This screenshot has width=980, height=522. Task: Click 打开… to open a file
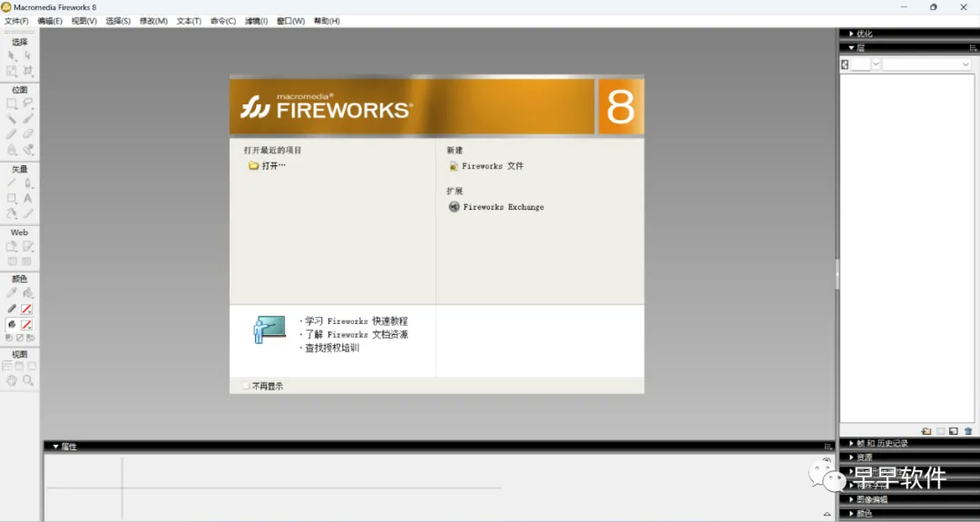click(267, 165)
